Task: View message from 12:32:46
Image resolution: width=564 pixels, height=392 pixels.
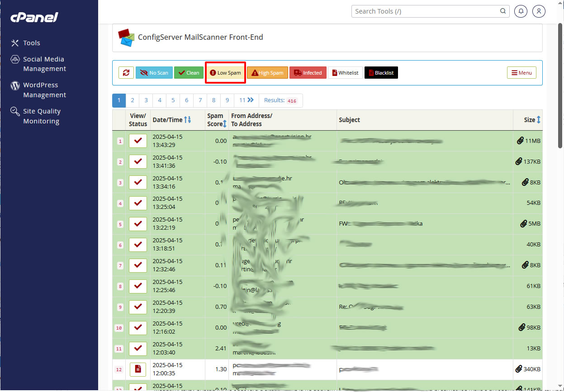Action: 138,265
